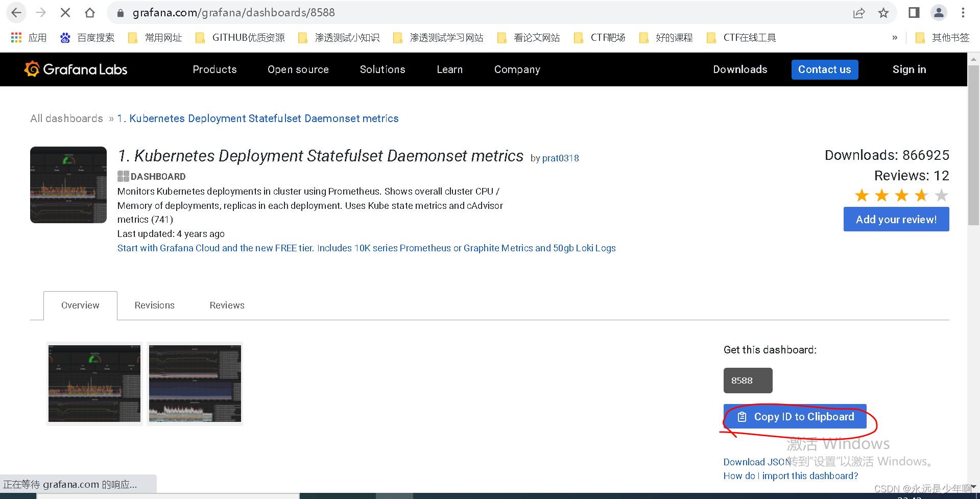Open the second dashboard screenshot thumbnail

click(x=195, y=384)
